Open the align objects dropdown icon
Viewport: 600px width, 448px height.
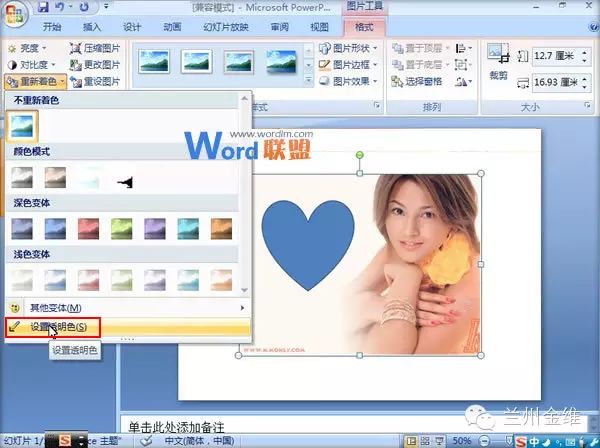click(464, 48)
